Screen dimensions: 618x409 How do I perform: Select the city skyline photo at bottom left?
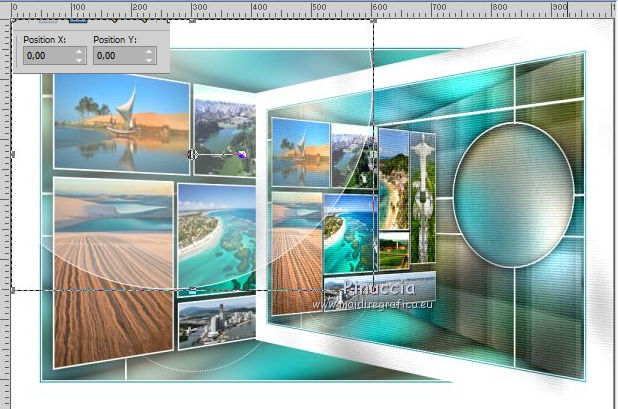tap(215, 322)
